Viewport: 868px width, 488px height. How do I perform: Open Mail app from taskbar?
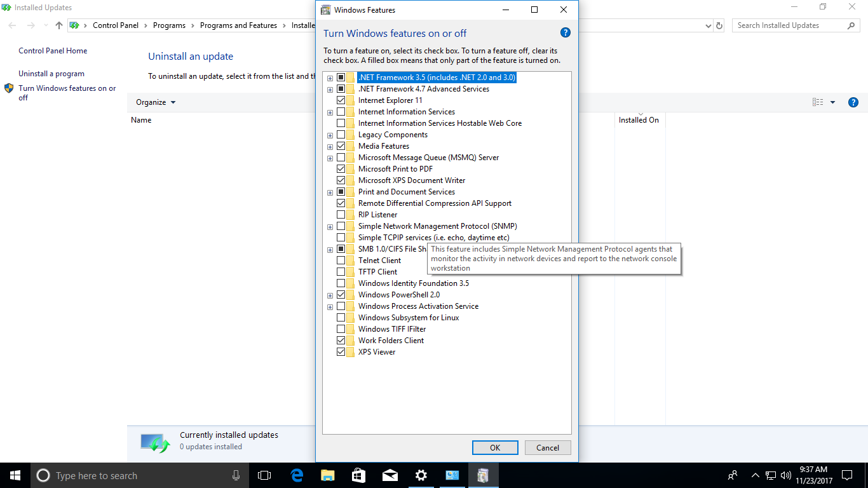coord(390,475)
